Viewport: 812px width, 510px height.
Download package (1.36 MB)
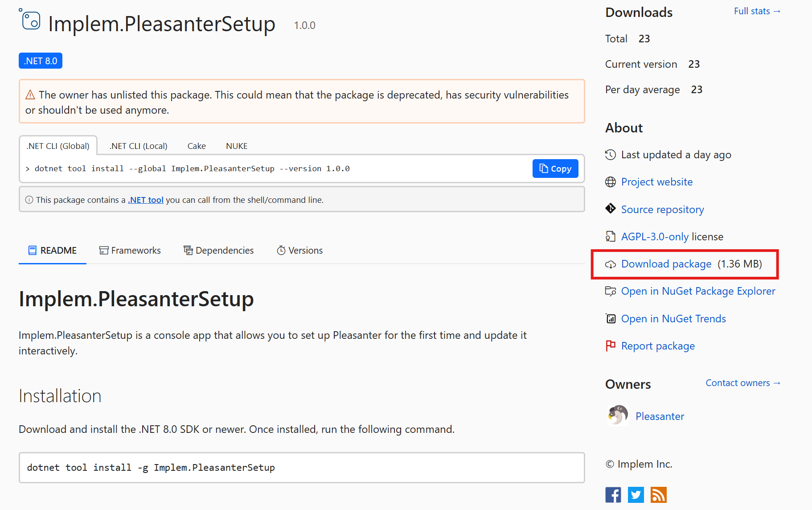666,264
